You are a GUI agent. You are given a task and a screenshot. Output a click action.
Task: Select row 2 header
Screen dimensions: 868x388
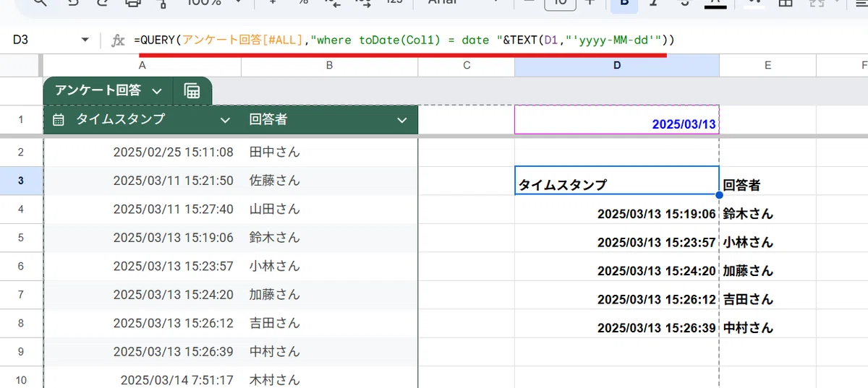point(21,152)
